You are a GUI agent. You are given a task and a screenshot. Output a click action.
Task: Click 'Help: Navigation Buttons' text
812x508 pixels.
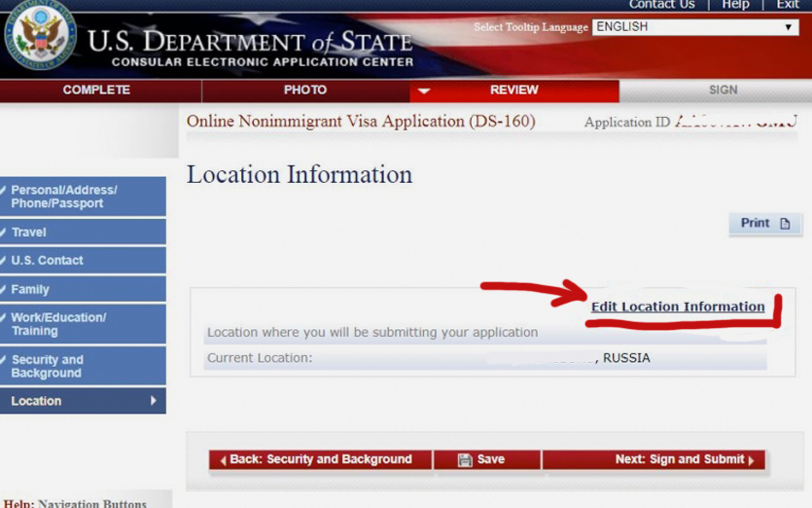(x=75, y=503)
